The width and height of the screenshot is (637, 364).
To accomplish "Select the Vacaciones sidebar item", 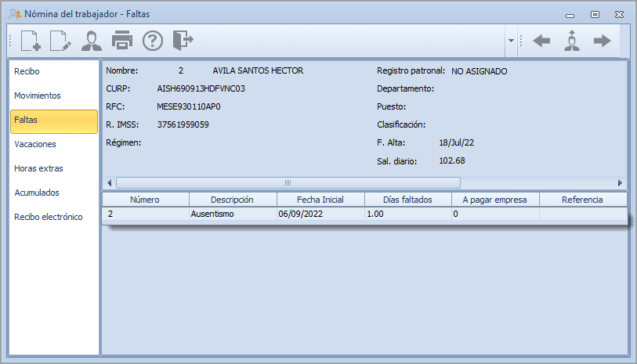I will [35, 144].
